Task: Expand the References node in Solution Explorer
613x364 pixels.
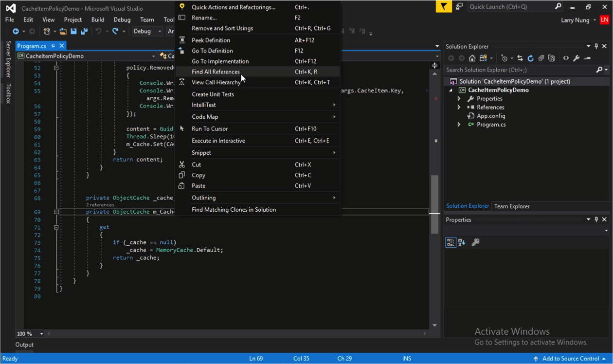Action: coord(459,108)
